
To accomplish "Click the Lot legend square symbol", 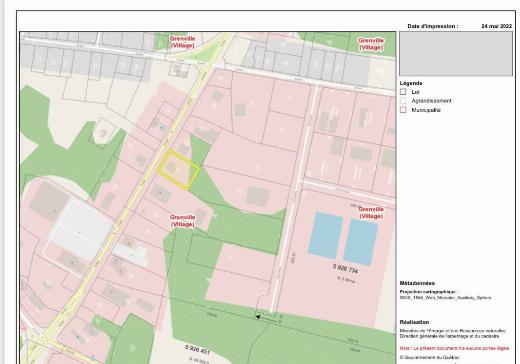I will pyautogui.click(x=403, y=92).
